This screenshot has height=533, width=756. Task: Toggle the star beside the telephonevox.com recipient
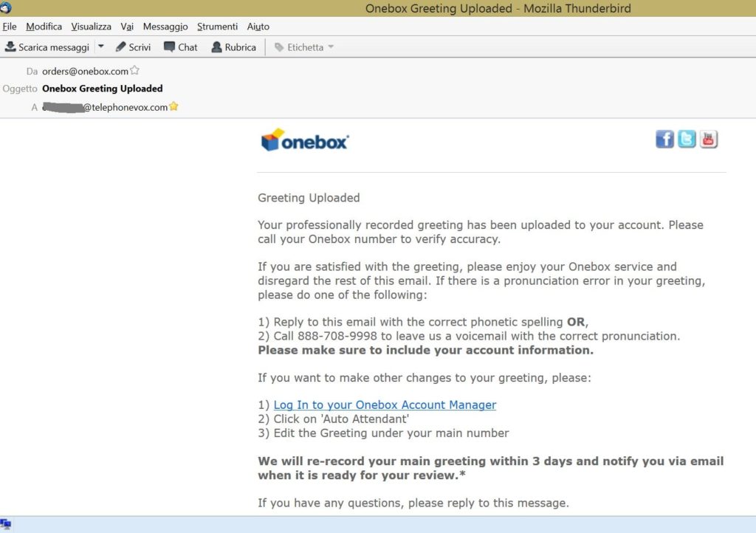point(174,106)
